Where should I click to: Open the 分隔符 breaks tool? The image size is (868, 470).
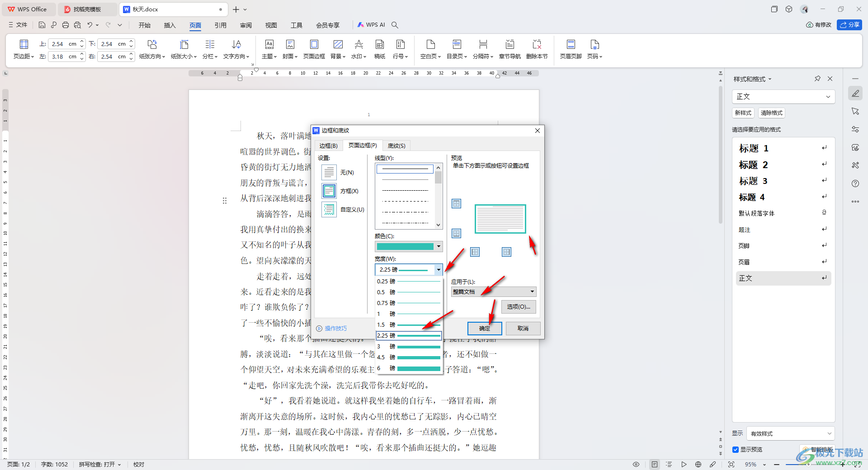tap(483, 49)
